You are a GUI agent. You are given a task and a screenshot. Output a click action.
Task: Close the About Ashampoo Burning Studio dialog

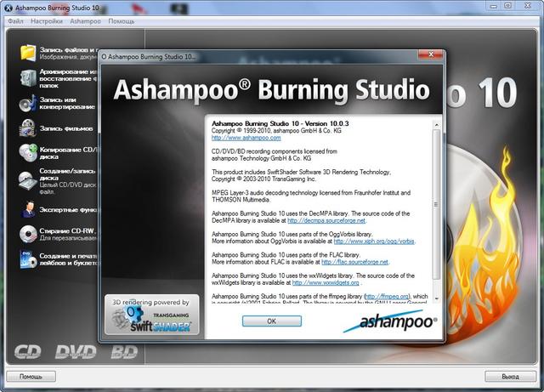[x=431, y=54]
